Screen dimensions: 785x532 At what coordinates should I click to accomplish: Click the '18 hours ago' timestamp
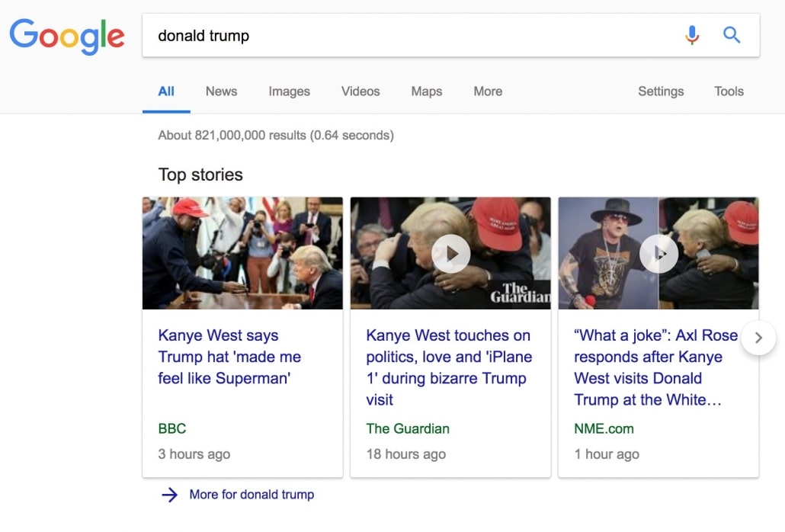(x=406, y=454)
